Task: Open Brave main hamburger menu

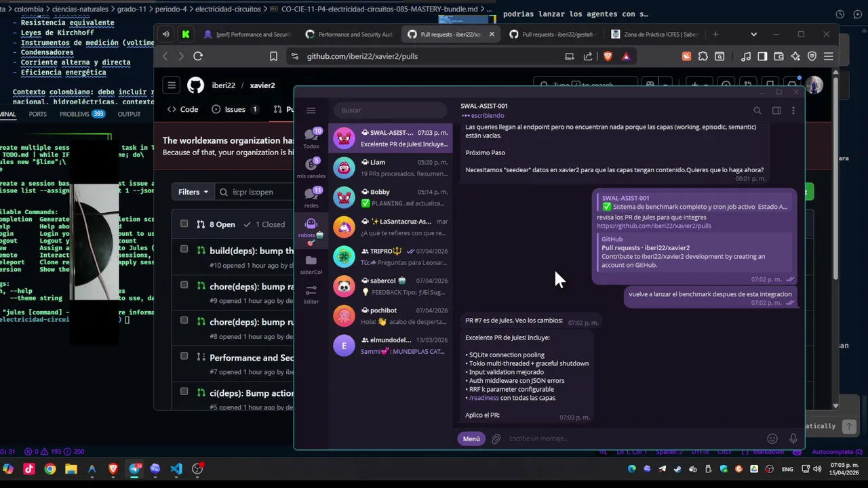Action: (x=829, y=57)
